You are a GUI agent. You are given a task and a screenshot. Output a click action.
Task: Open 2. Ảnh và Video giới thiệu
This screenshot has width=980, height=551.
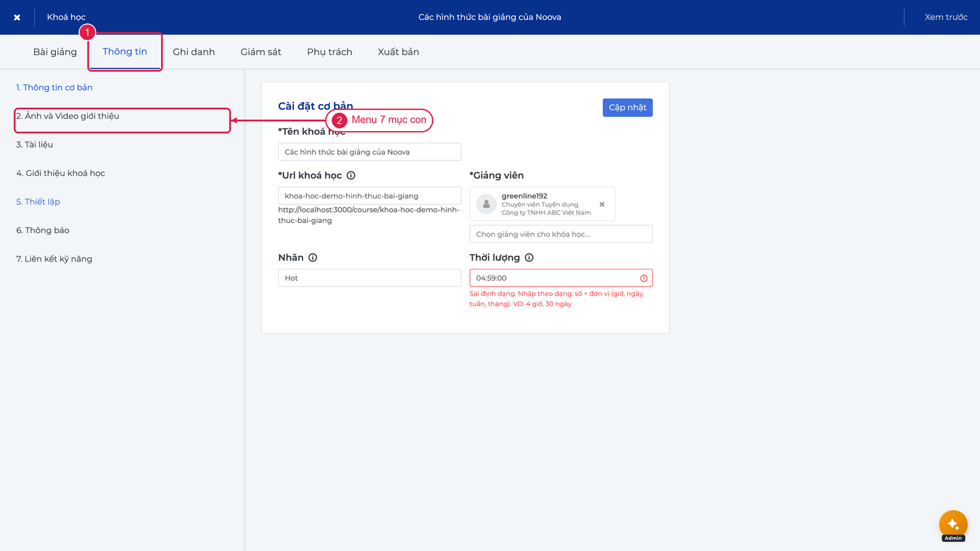68,116
